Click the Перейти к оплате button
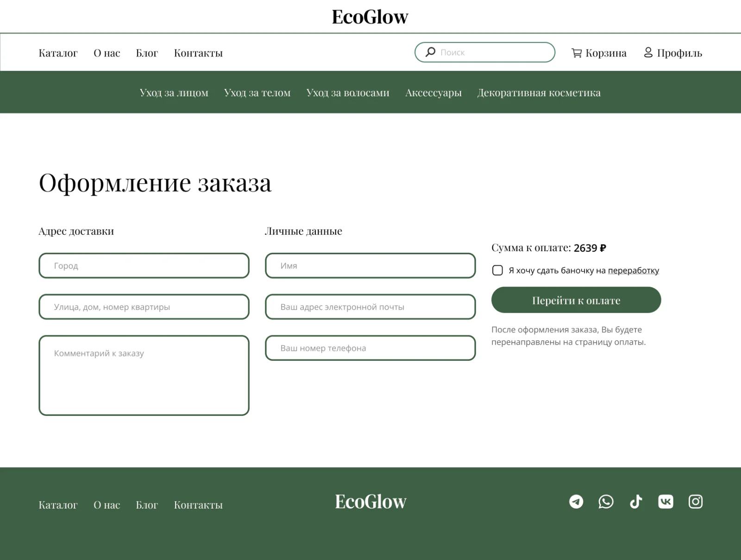Viewport: 741px width, 560px height. (576, 300)
